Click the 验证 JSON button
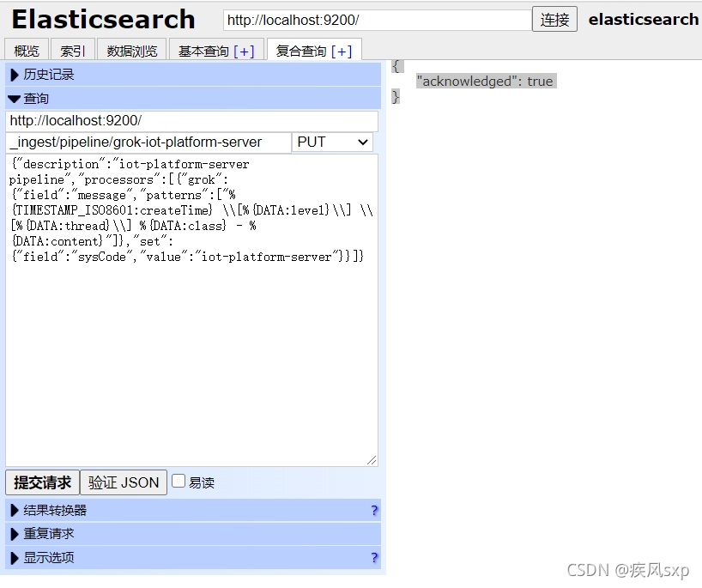The height and width of the screenshot is (588, 702). pos(124,482)
